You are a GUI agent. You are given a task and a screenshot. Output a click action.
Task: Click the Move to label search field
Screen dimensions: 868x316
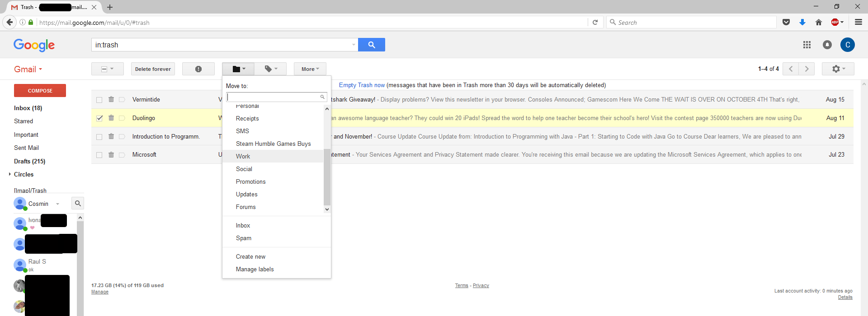click(x=273, y=97)
